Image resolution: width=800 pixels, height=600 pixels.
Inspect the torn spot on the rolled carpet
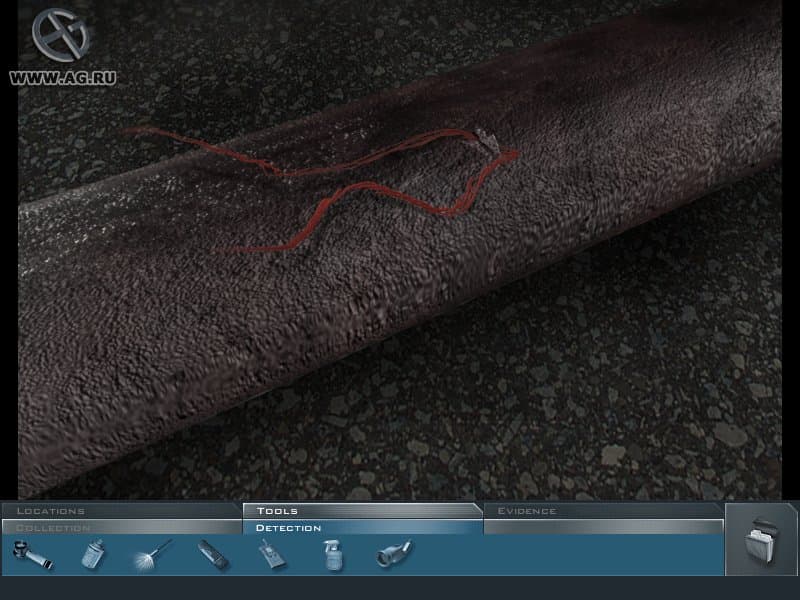(487, 140)
